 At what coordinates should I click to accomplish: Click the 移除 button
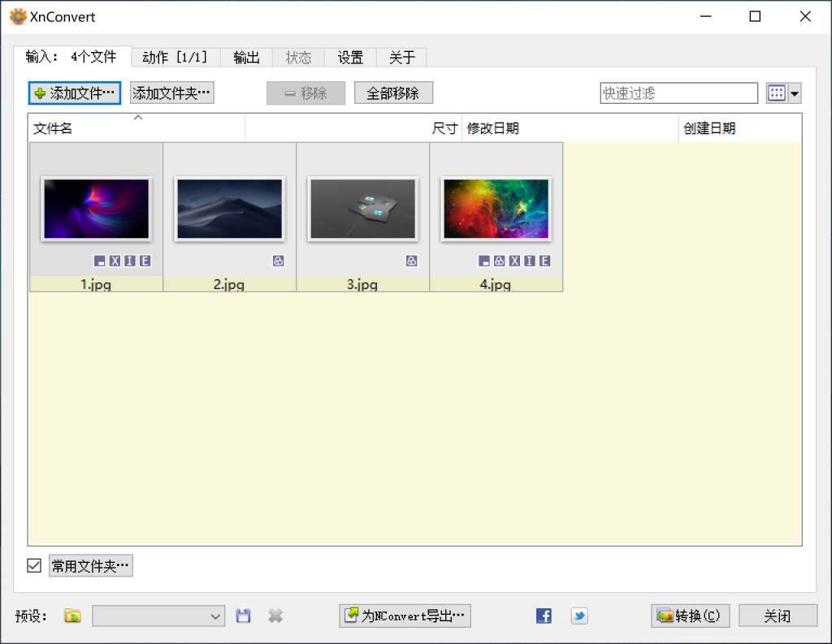click(x=305, y=93)
